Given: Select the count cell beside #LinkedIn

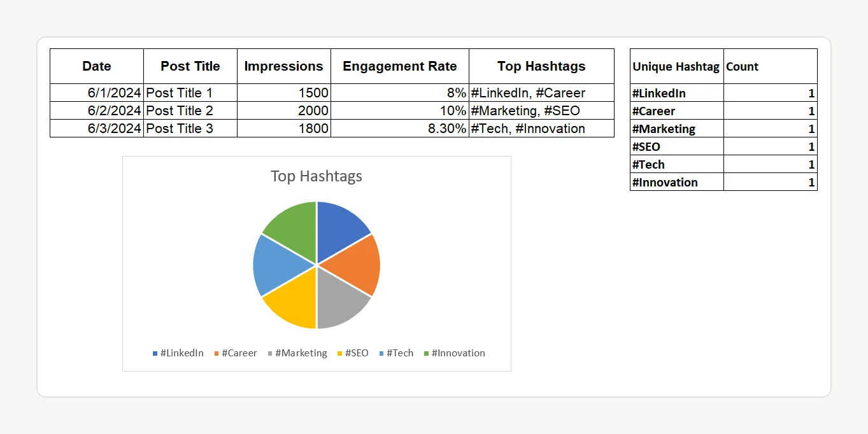Looking at the screenshot, I should pyautogui.click(x=771, y=93).
